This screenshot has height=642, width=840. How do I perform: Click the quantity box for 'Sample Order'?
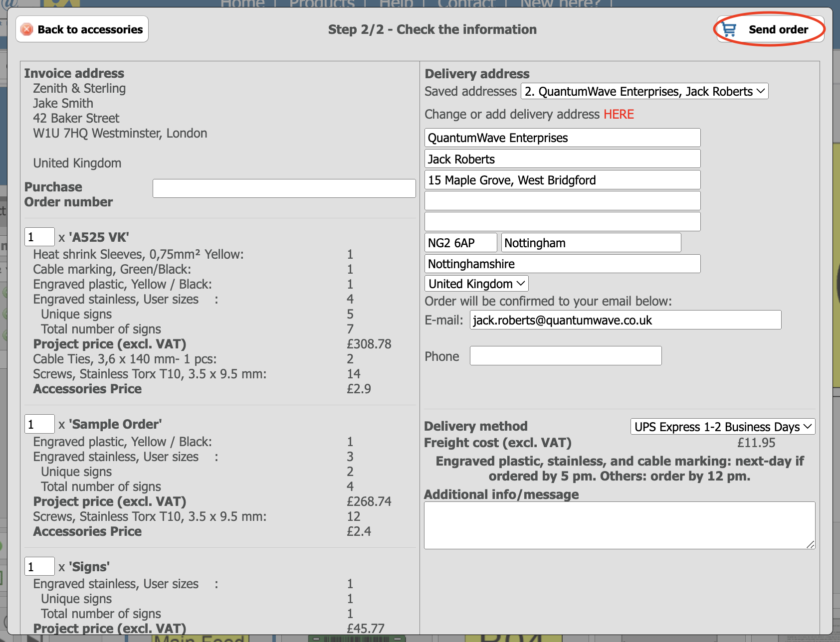point(39,424)
